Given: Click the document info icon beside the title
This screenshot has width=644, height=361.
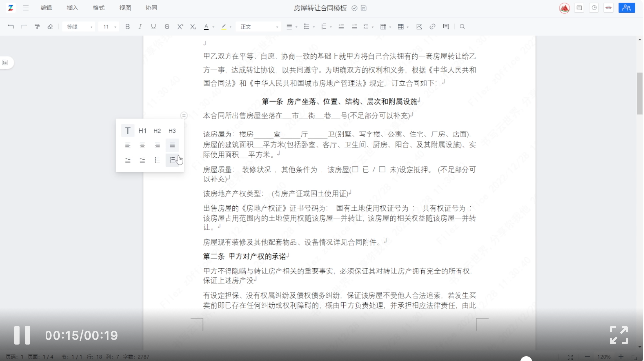Looking at the screenshot, I should click(x=364, y=8).
